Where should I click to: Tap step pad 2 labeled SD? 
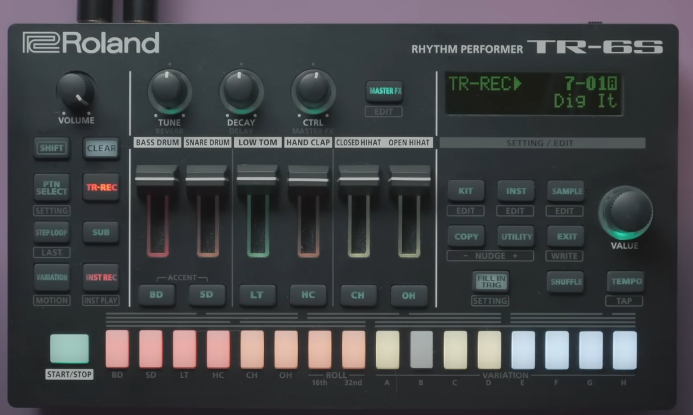click(151, 349)
